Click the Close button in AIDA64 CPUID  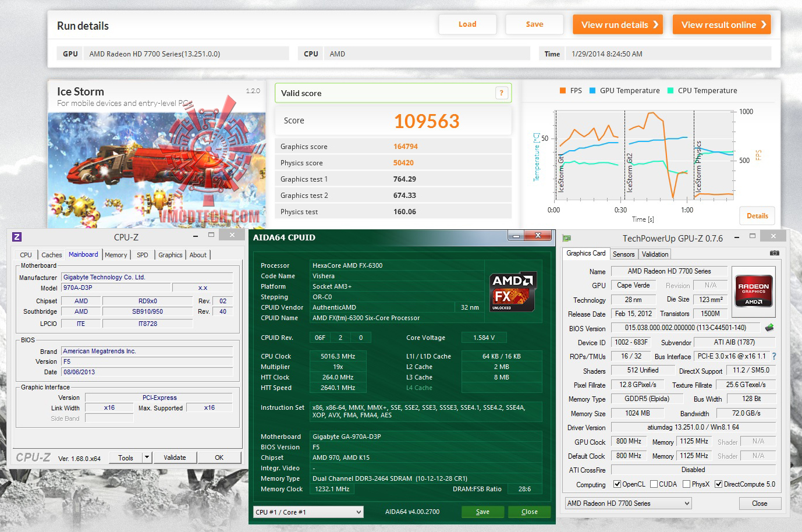pyautogui.click(x=530, y=512)
